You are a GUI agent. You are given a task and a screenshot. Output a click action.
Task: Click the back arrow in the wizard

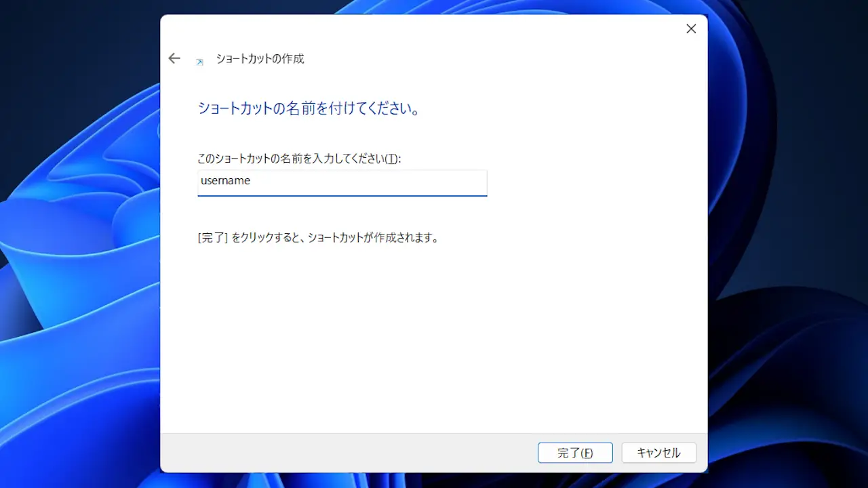(x=174, y=59)
